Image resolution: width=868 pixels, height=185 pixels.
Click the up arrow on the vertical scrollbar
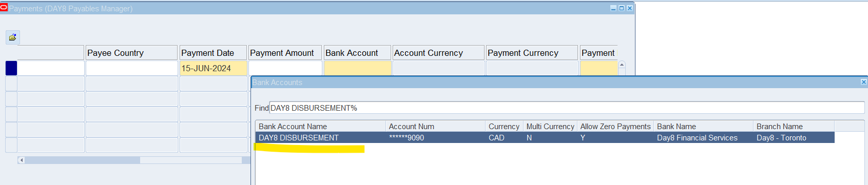coord(622,65)
